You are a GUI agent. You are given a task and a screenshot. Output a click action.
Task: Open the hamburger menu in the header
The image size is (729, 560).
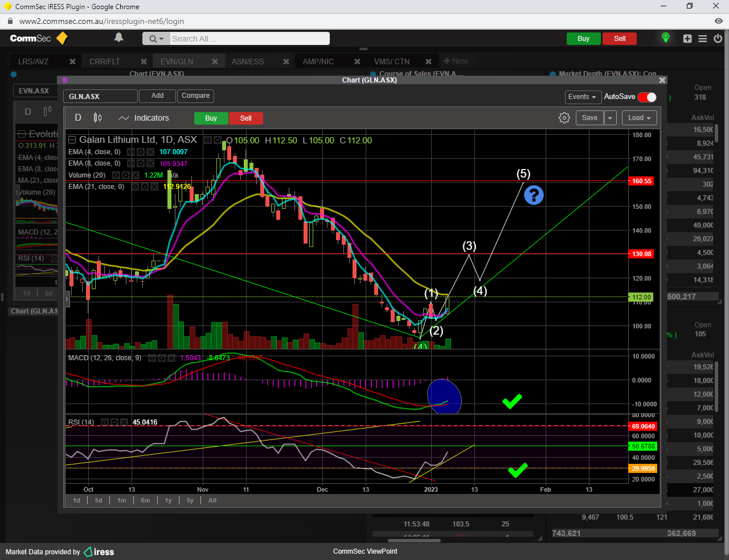703,39
